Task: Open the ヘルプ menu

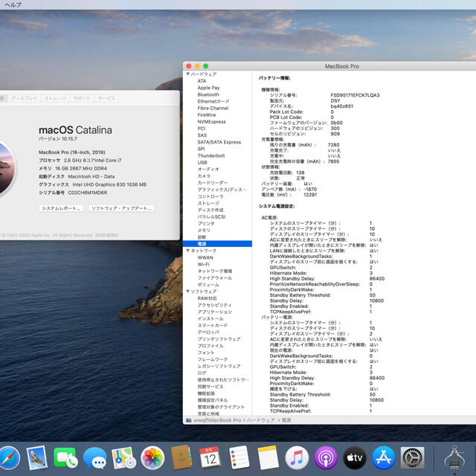Action: pyautogui.click(x=13, y=4)
